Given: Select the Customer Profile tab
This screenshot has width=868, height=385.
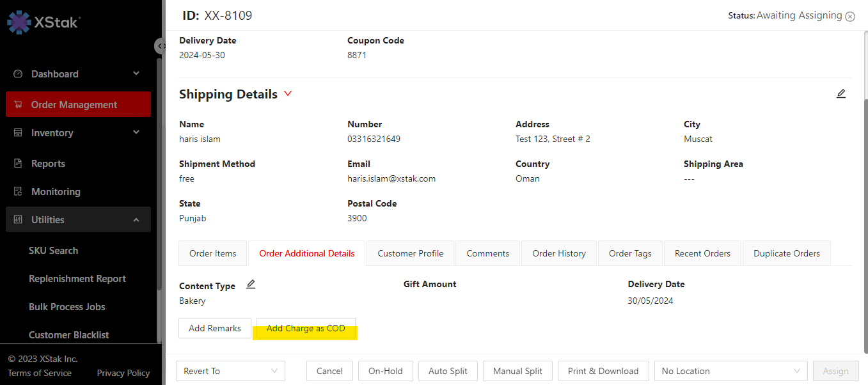Looking at the screenshot, I should click(x=410, y=253).
